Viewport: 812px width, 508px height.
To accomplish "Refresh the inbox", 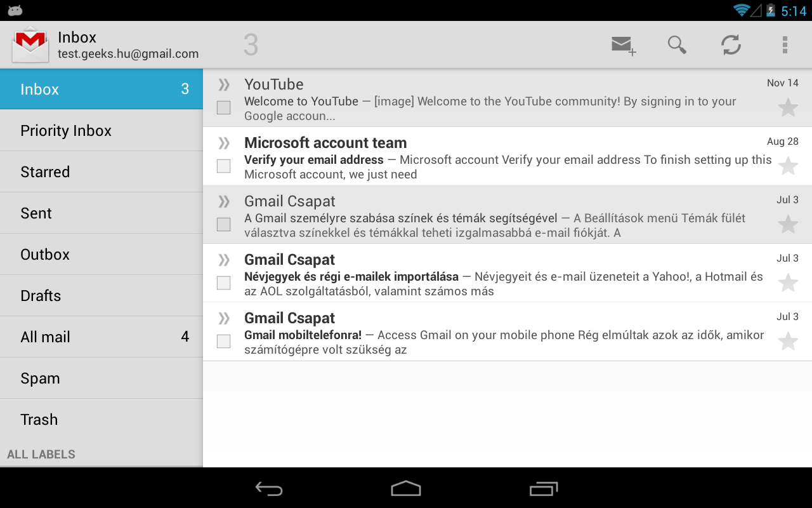I will [x=731, y=44].
